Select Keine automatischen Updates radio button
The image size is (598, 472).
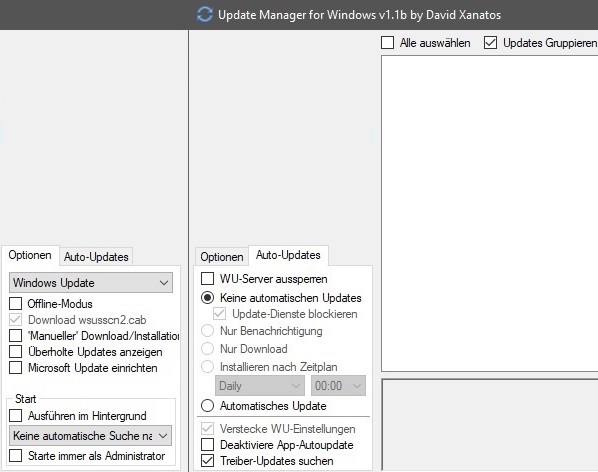pos(207,297)
